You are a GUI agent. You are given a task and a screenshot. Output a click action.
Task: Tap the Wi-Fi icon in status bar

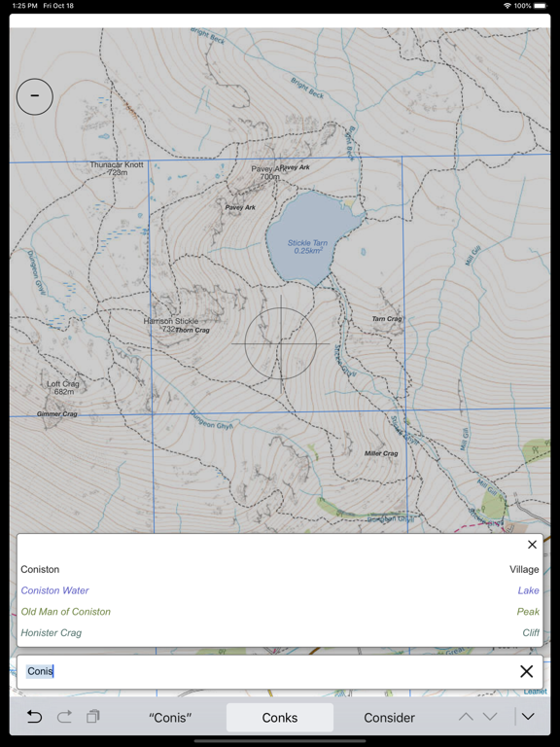507,6
